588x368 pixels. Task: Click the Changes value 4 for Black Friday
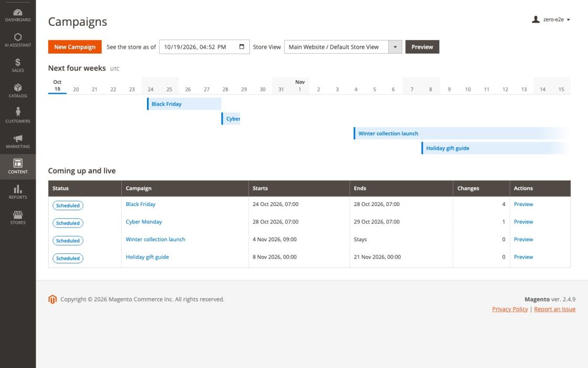click(x=503, y=205)
